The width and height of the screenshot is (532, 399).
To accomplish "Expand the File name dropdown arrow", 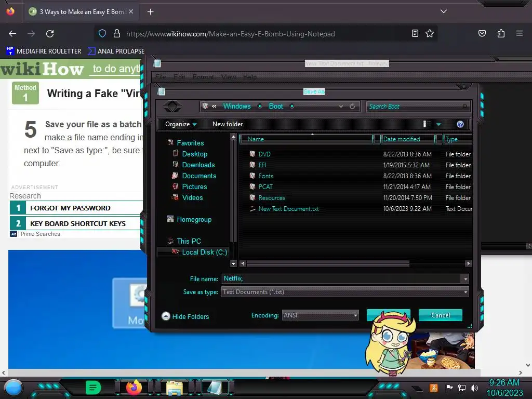I will click(465, 279).
